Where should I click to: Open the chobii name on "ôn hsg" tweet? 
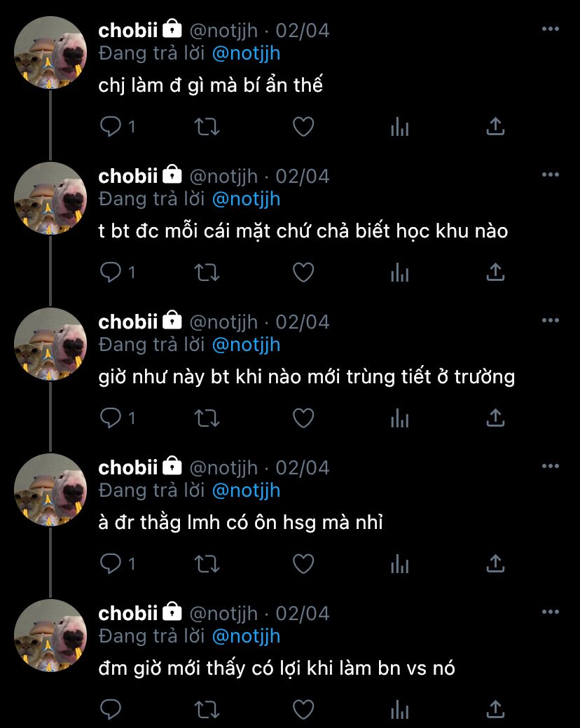[128, 467]
